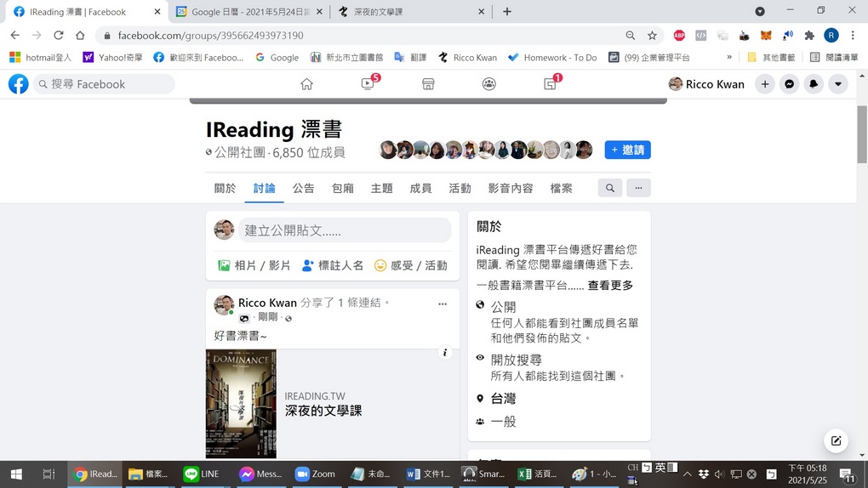Switch to the 公告 tab
Screen dimensions: 868x488
click(x=303, y=188)
